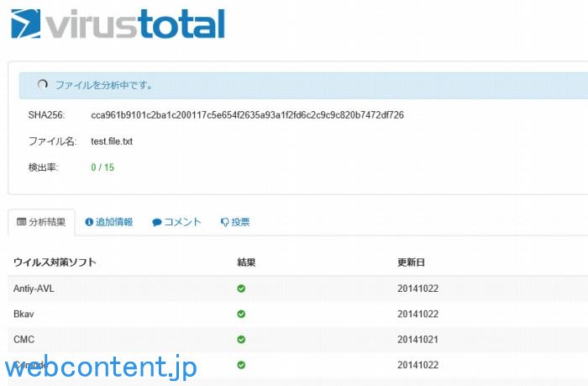Click the info icon beside 追加情報
588x386 pixels.
pos(89,222)
